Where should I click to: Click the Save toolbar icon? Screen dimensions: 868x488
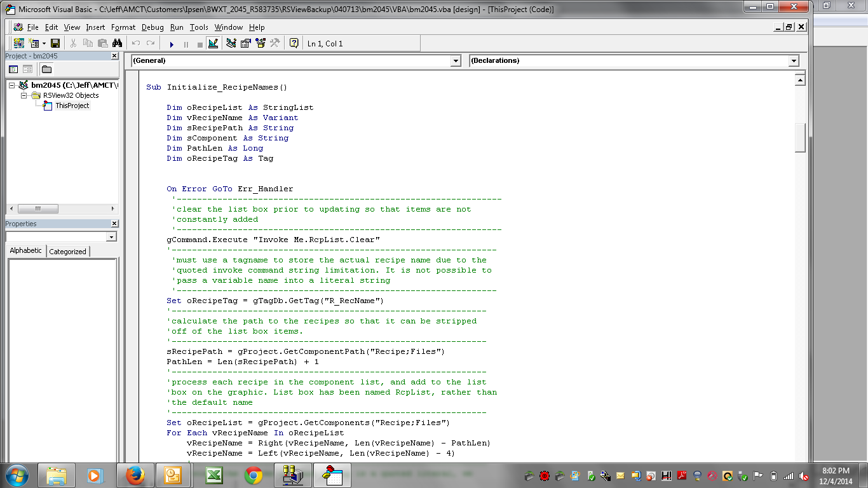point(55,43)
